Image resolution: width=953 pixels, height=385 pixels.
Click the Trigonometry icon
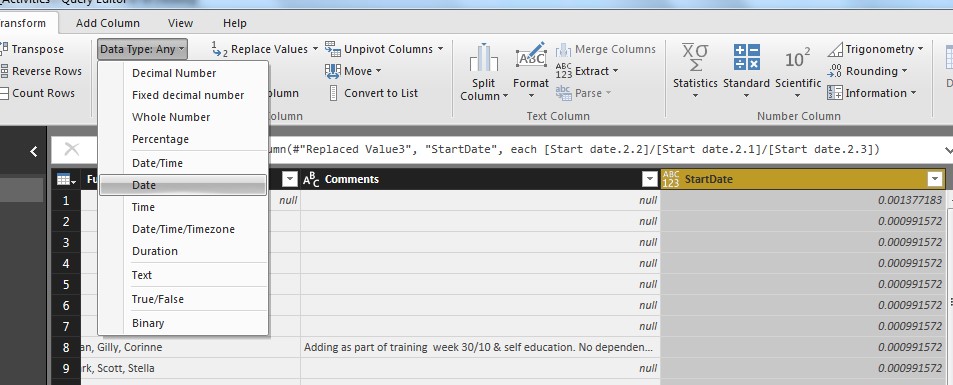click(x=834, y=49)
